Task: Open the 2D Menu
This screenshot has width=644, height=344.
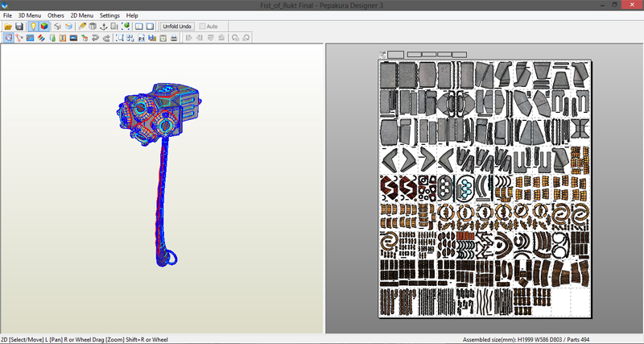Action: [x=82, y=15]
